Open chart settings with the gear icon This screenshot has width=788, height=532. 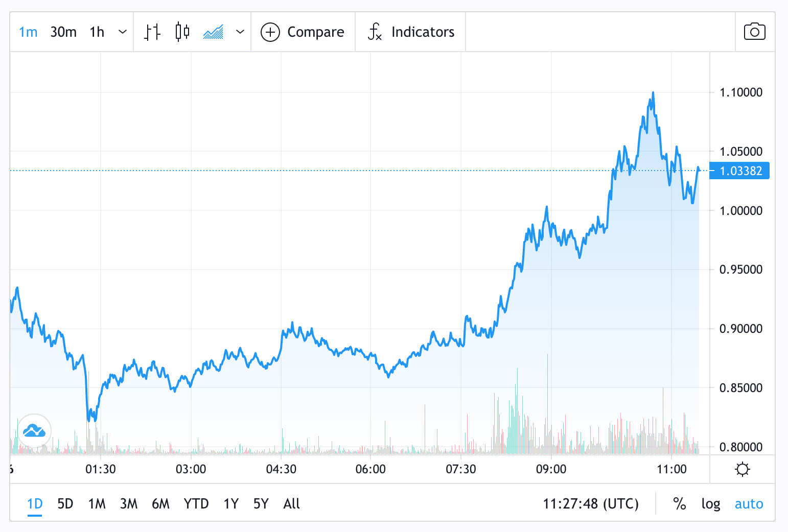coord(743,469)
